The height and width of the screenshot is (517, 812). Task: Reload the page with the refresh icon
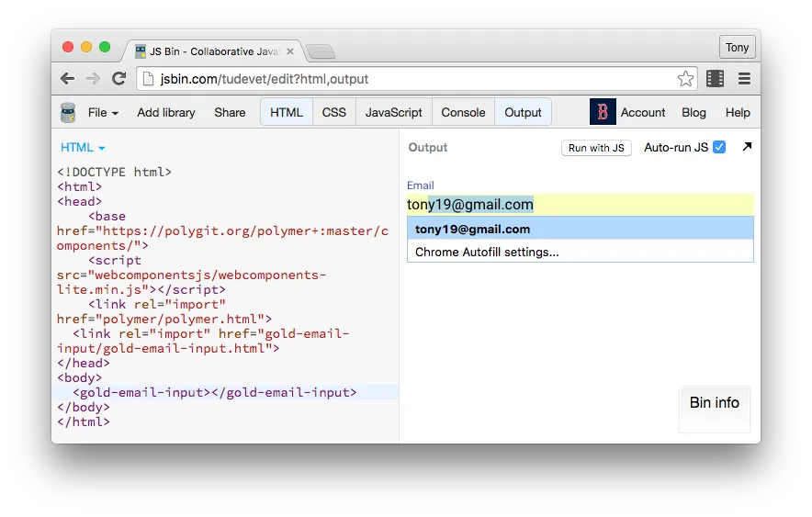click(x=119, y=79)
